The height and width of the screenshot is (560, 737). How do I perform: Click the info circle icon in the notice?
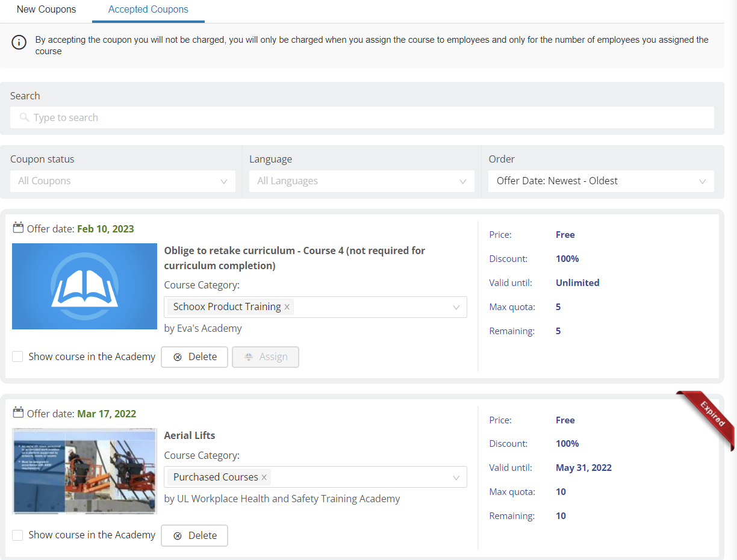[19, 43]
